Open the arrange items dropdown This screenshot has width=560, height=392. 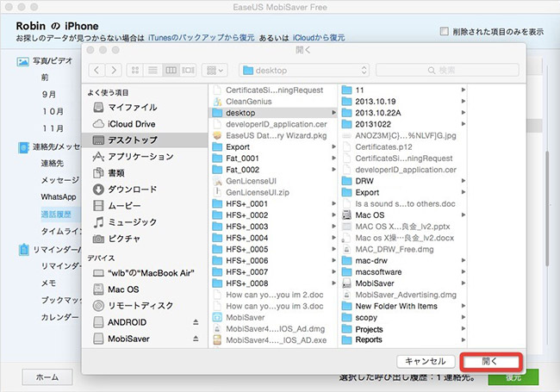tap(215, 70)
